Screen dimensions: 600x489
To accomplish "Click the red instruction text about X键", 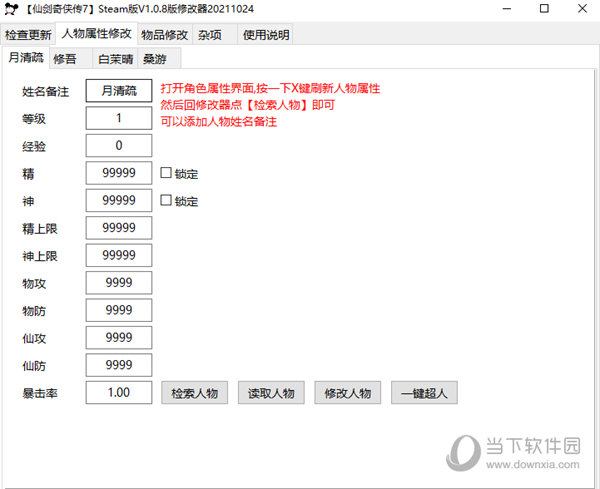I will pos(270,88).
